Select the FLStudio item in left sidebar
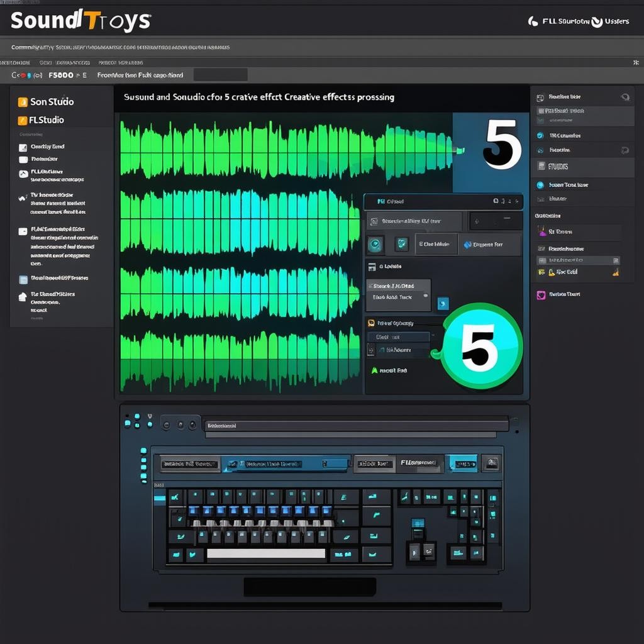Image resolution: width=644 pixels, height=644 pixels. (x=47, y=120)
